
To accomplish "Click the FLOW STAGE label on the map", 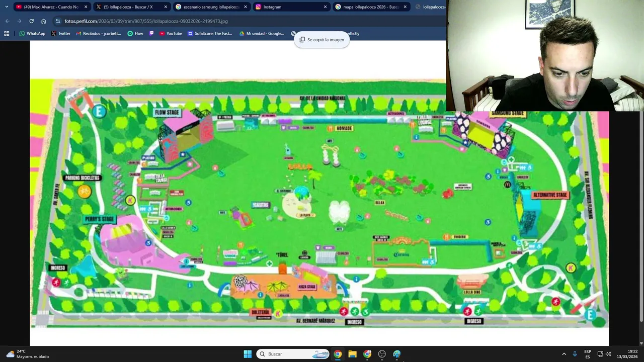I will click(167, 113).
